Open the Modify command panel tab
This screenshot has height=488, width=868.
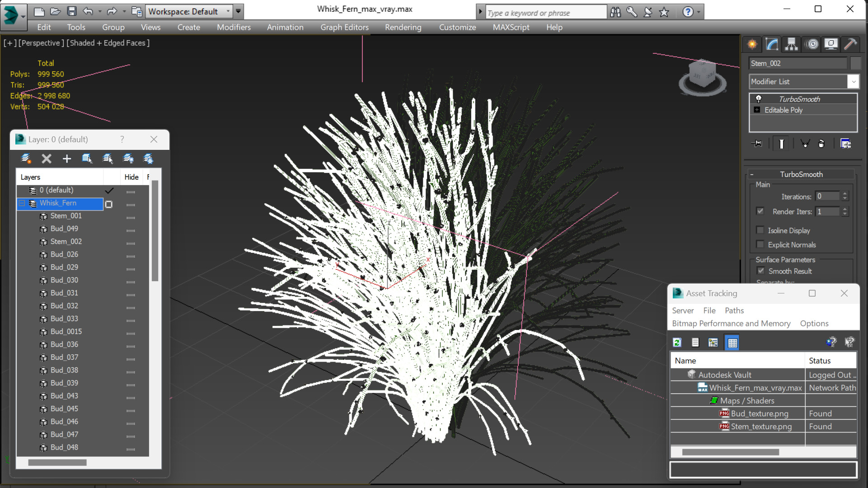click(x=772, y=44)
